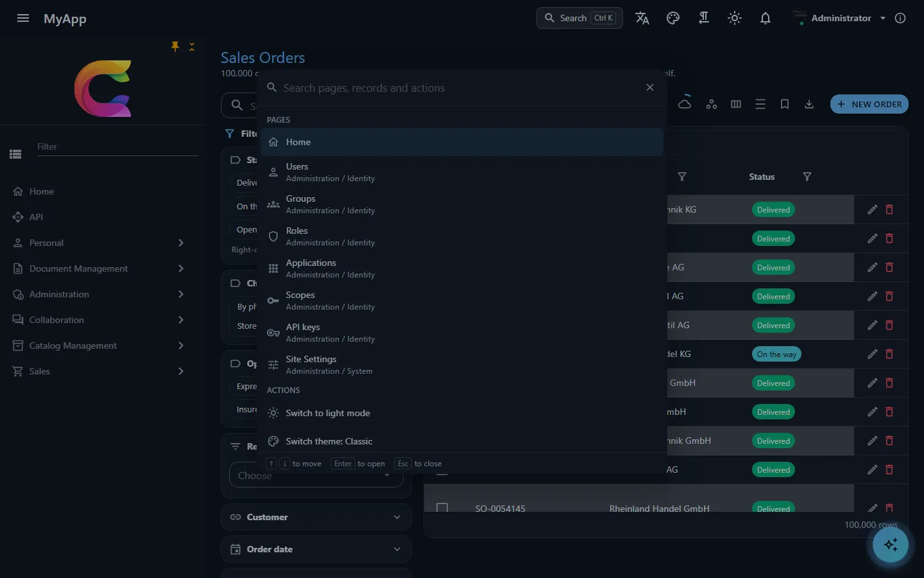Click the sidebar Filter input
This screenshot has height=578, width=924.
[x=117, y=146]
